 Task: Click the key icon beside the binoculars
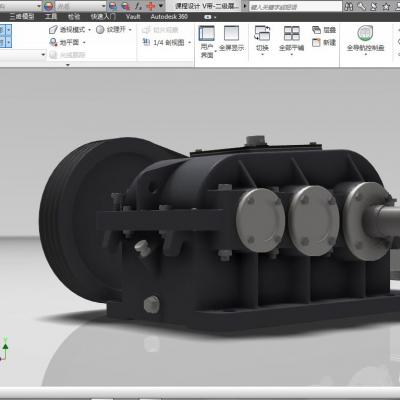[361, 6]
